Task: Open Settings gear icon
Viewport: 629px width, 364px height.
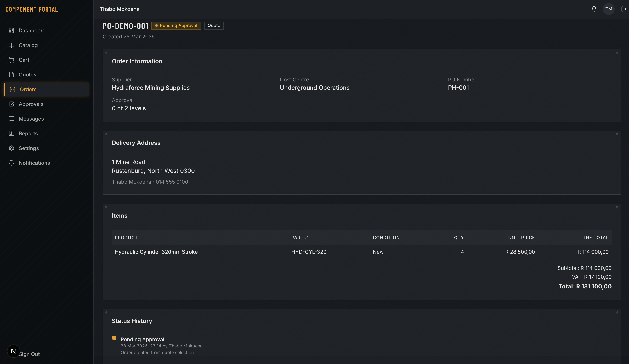Action: (11, 148)
